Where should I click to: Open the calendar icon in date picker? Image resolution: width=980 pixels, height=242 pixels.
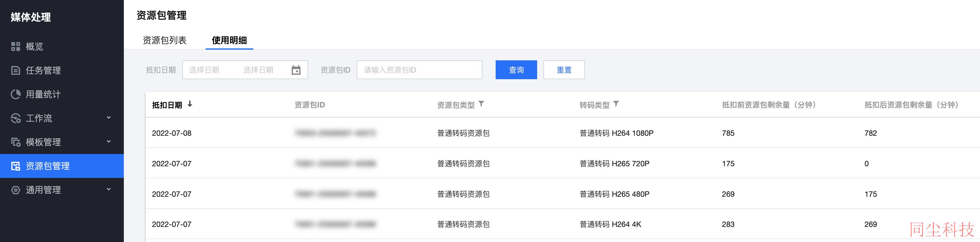[x=296, y=70]
